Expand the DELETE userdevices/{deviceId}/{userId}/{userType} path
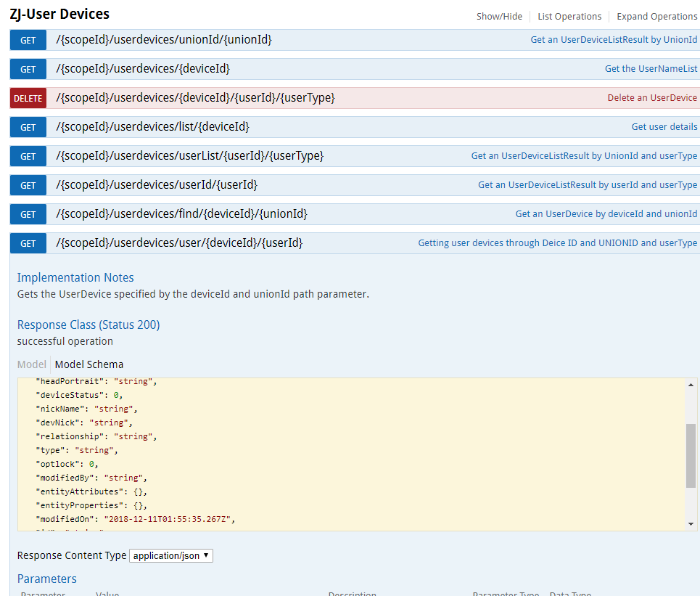Screen dimensions: 700x596 (x=195, y=98)
